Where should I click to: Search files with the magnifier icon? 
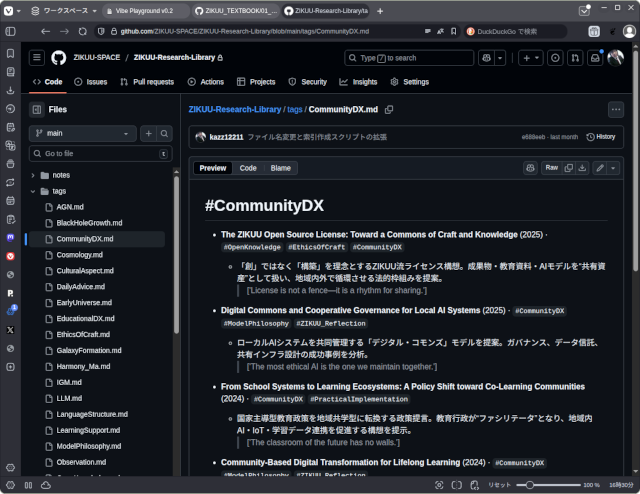coord(165,133)
